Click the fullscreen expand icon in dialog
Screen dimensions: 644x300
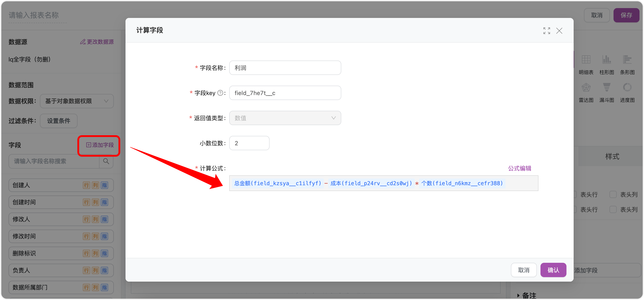[547, 30]
